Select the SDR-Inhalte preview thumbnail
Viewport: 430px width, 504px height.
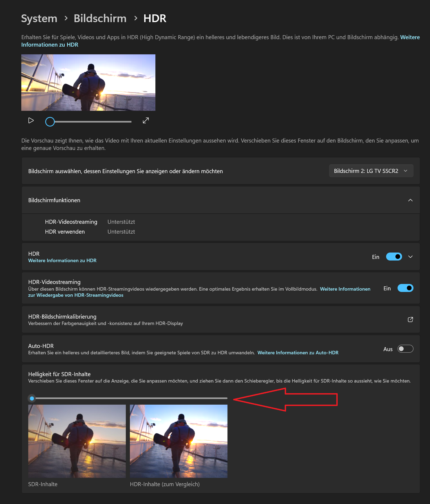pos(77,442)
